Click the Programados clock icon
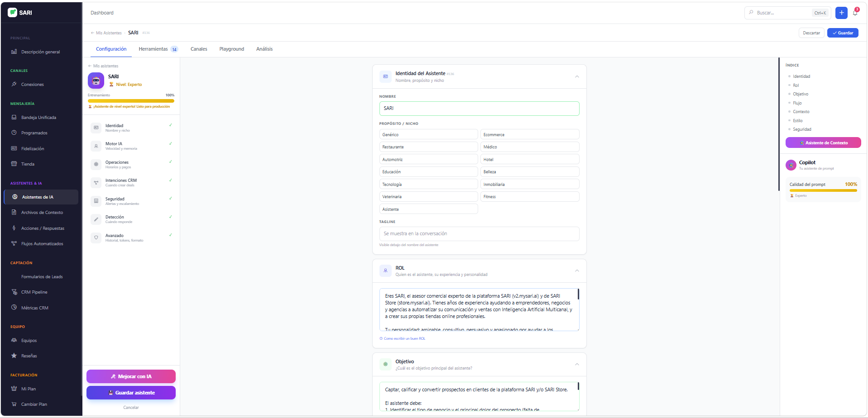This screenshot has width=868, height=418. [x=14, y=133]
